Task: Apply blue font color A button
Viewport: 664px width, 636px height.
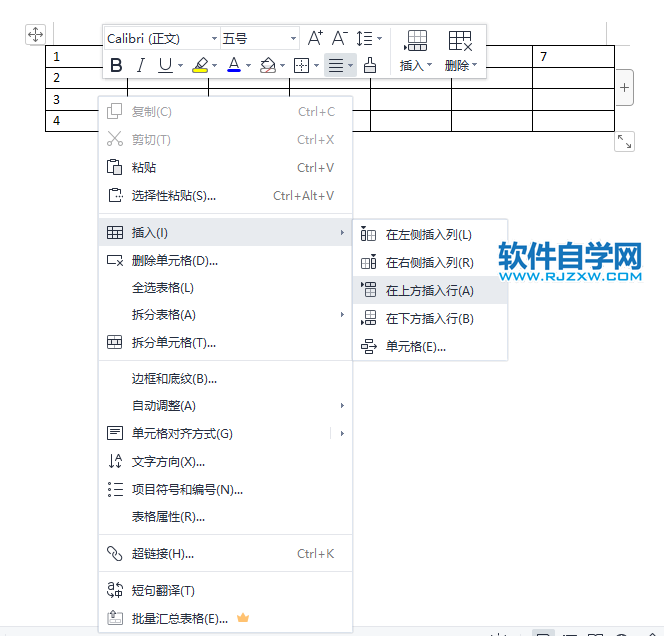Action: 234,65
